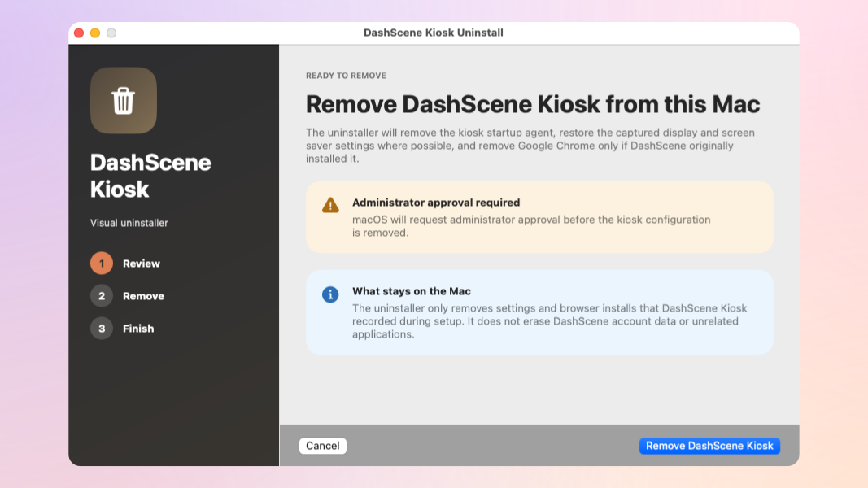Click the blue info circle icon

[x=330, y=294]
